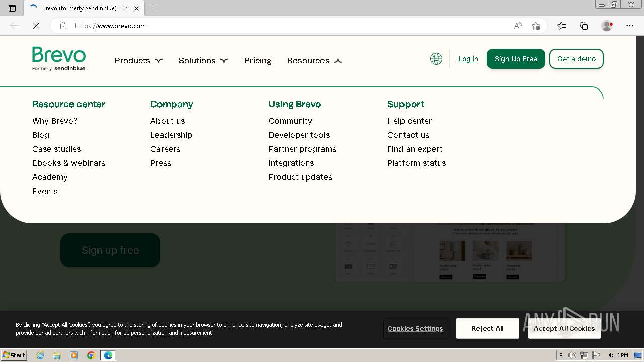Open Academy link
Screen dimensions: 644x362
click(x=50, y=177)
